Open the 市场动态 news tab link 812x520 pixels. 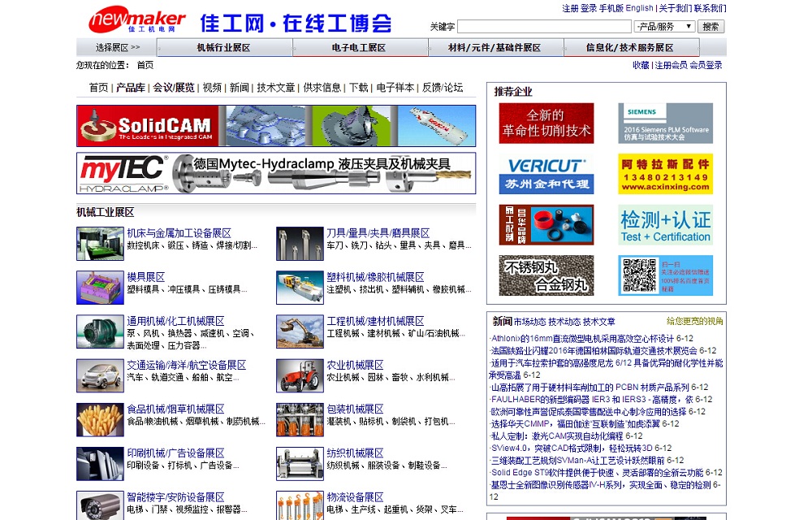[x=529, y=322]
